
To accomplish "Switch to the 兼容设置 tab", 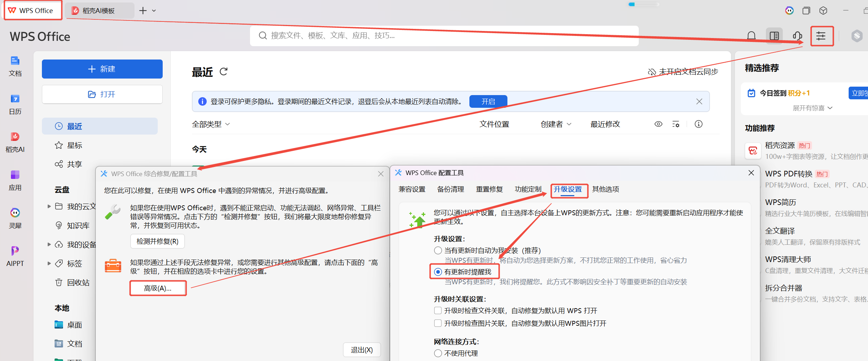I will tap(412, 189).
